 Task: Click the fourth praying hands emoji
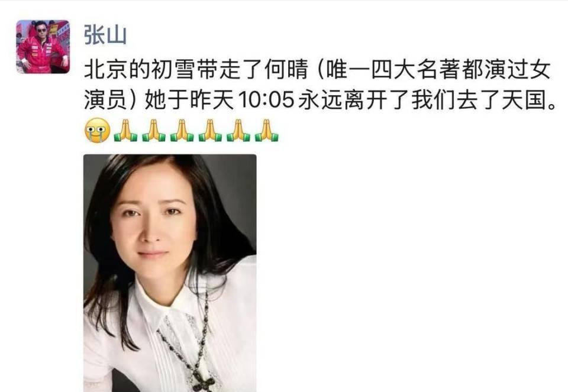[210, 130]
